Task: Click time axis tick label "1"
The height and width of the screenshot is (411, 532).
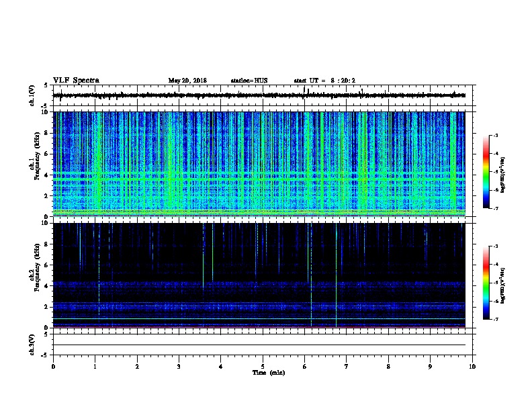Action: point(95,367)
